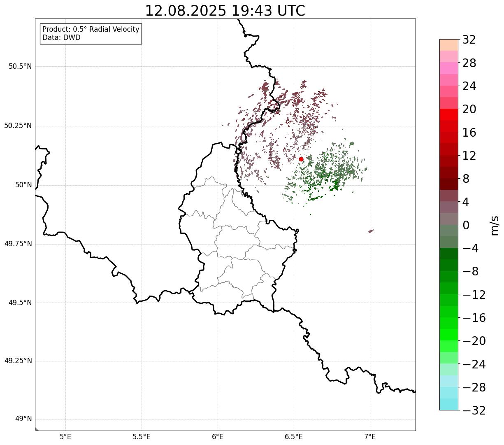This screenshot has width=504, height=445.
Task: Click the Data: DWD label
Action: (61, 37)
